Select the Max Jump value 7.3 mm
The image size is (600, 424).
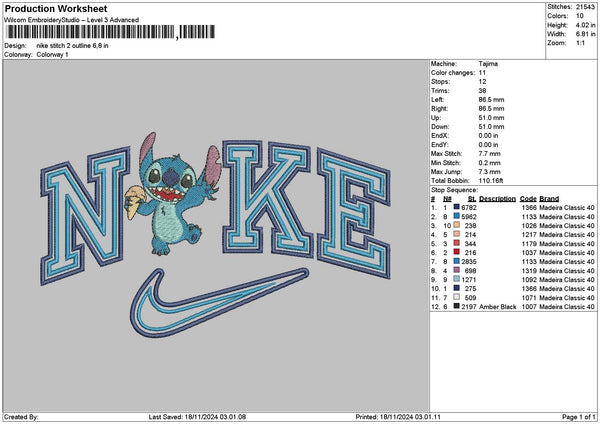click(489, 172)
